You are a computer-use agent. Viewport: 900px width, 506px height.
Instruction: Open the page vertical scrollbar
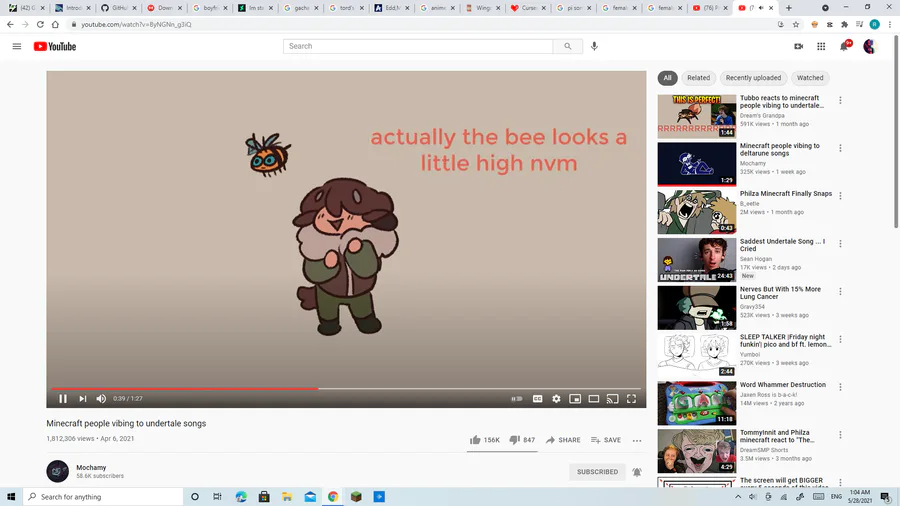(896, 132)
